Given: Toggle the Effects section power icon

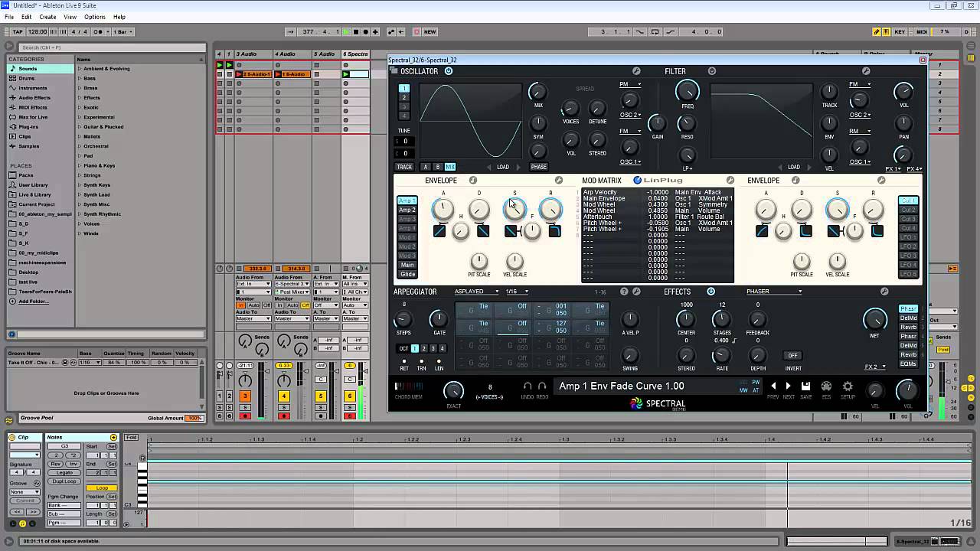Looking at the screenshot, I should 710,292.
